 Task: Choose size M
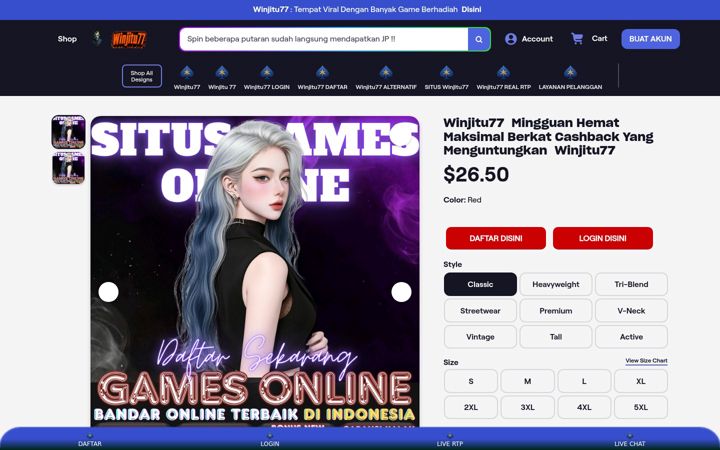[528, 381]
